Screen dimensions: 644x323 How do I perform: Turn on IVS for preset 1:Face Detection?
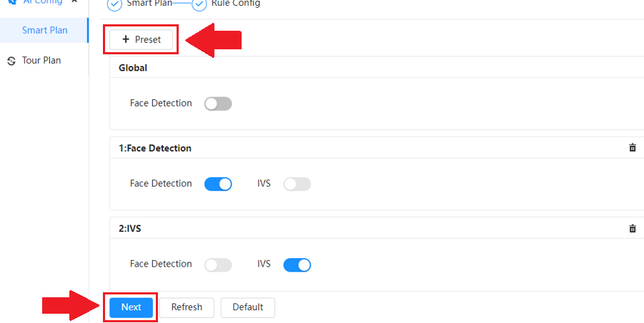297,184
